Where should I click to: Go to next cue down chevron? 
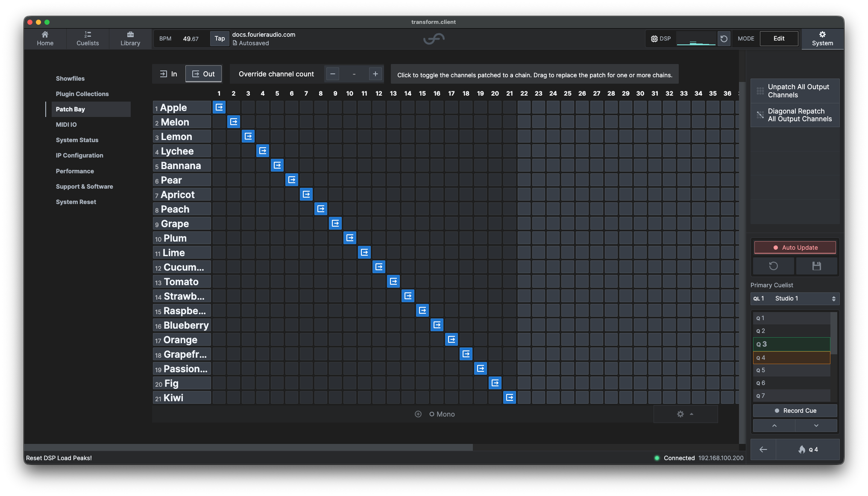816,426
